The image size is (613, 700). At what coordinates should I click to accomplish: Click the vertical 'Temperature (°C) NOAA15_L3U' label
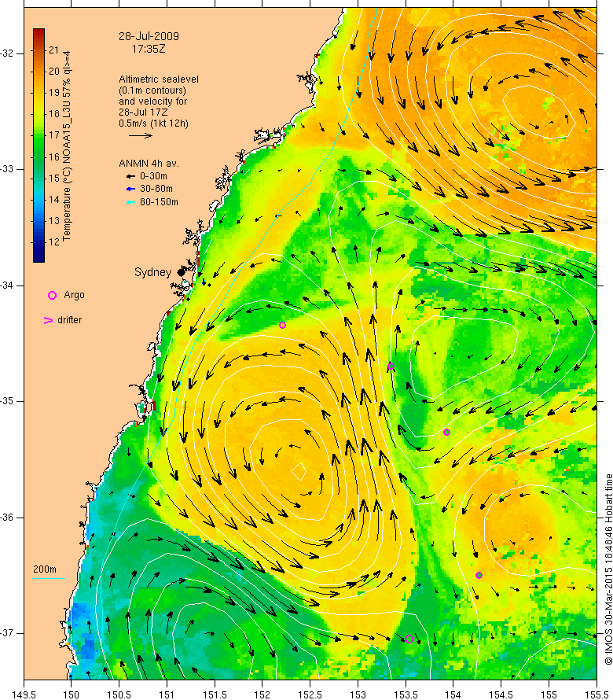67,146
